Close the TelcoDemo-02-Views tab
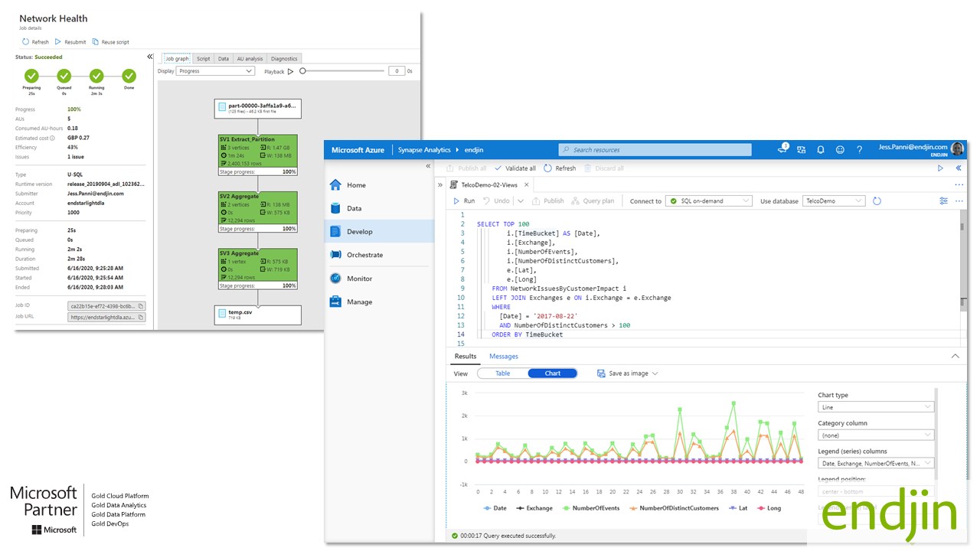This screenshot has width=980, height=551. (x=526, y=184)
